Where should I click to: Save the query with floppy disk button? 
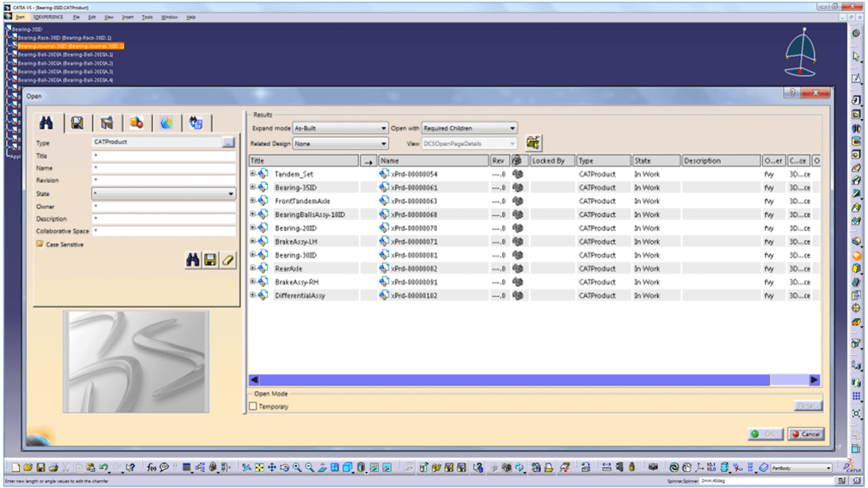tap(210, 260)
